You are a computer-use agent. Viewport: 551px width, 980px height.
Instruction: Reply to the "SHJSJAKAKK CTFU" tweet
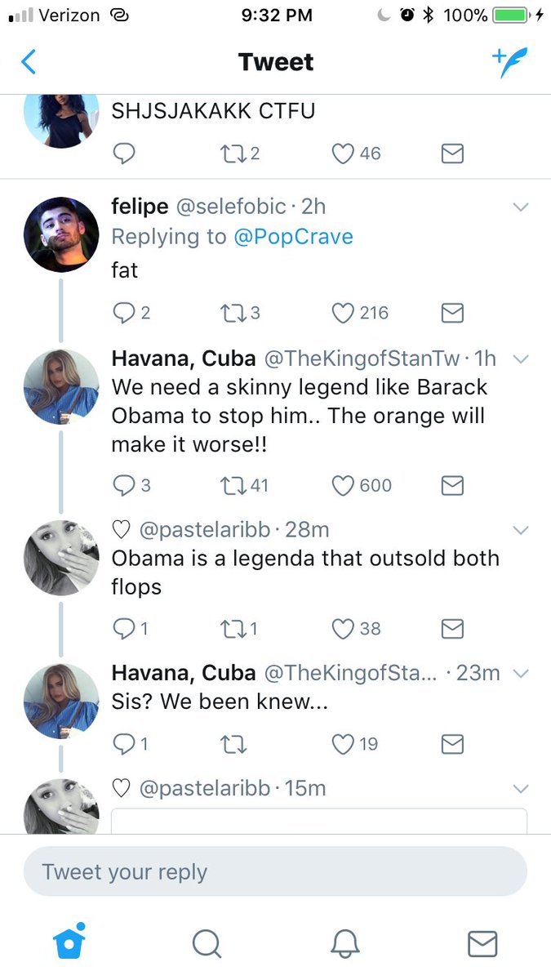(x=124, y=153)
